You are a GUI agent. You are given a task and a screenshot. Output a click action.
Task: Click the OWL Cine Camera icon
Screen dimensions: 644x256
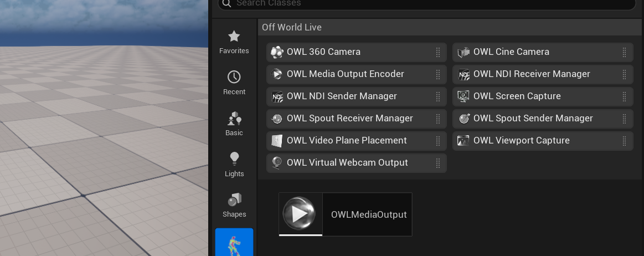(x=463, y=52)
